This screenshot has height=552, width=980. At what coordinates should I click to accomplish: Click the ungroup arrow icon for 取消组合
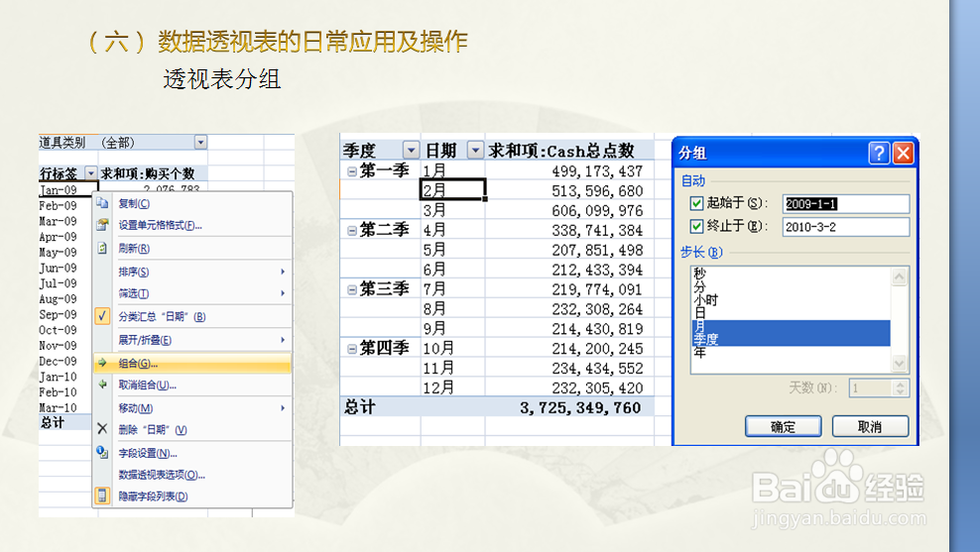pyautogui.click(x=102, y=385)
